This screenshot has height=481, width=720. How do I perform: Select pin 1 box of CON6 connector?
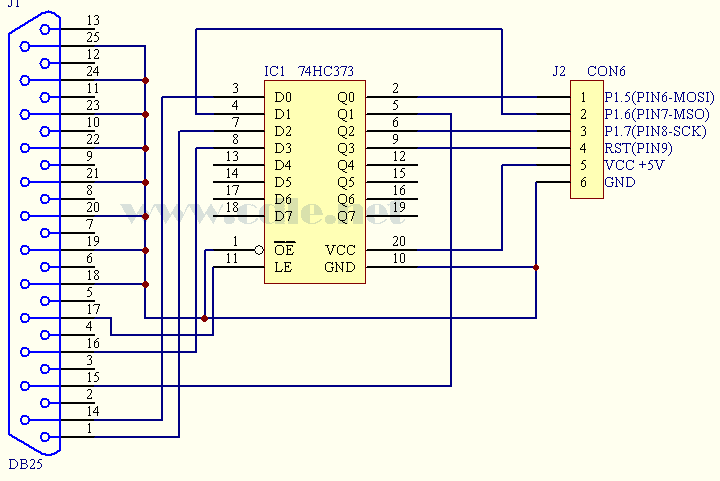(x=583, y=98)
